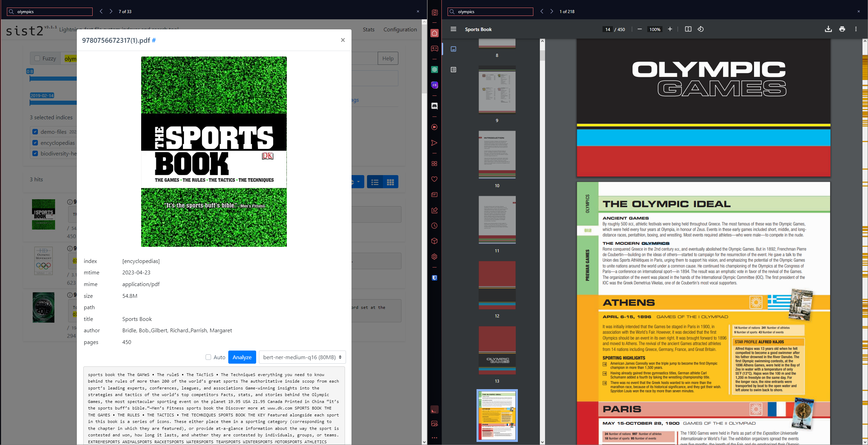Click the Help button
868x445 pixels.
tap(388, 59)
